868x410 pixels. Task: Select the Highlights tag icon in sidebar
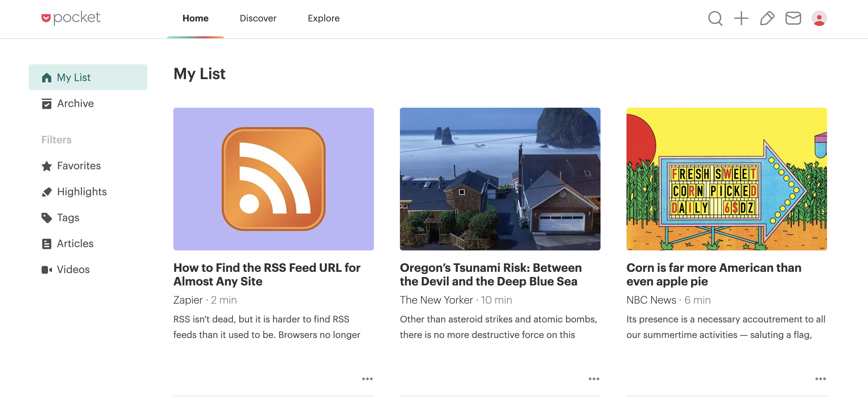pyautogui.click(x=47, y=191)
